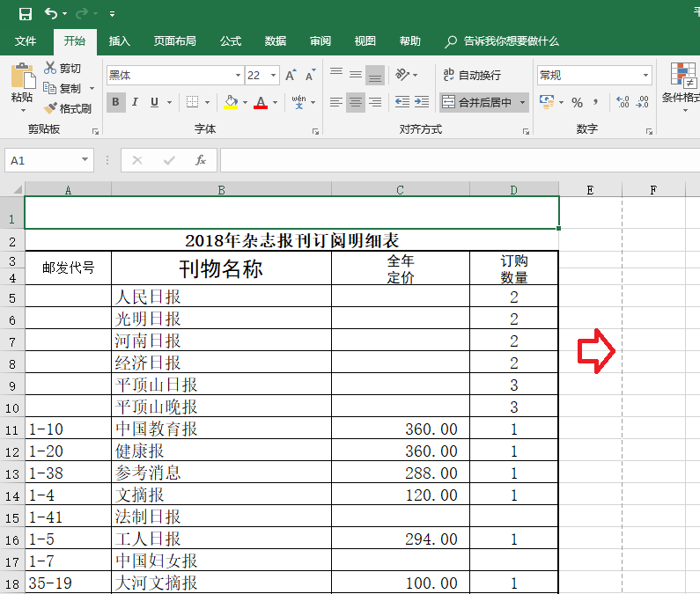Apply red font color A

click(x=261, y=102)
